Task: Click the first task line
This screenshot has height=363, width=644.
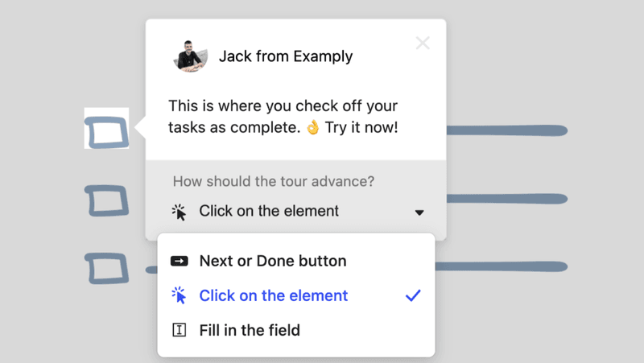Action: (507, 130)
